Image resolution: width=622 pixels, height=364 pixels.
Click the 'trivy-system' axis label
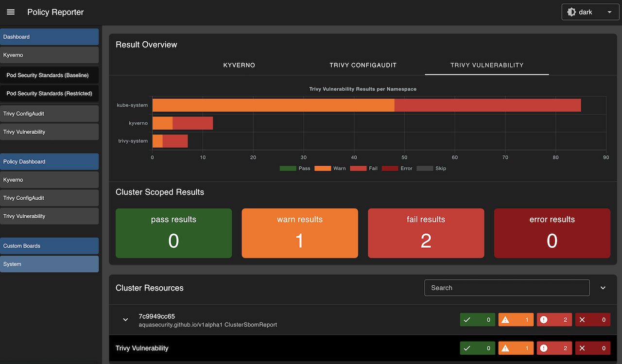point(133,141)
